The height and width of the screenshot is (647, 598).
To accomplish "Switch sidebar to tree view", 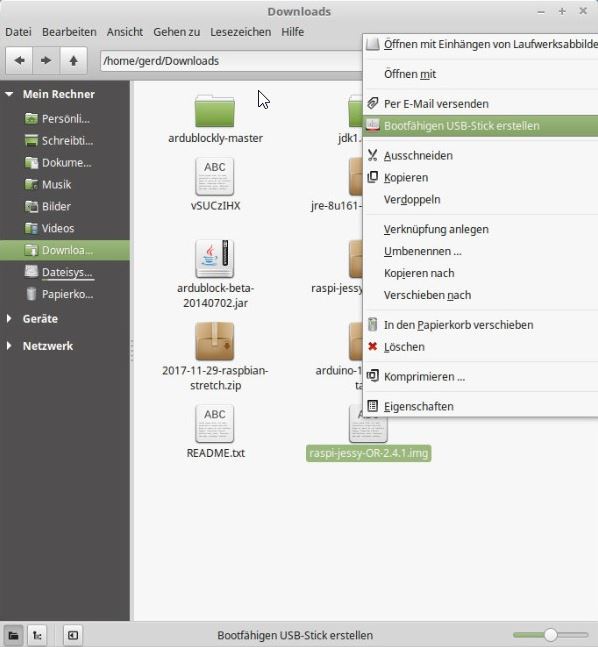I will pyautogui.click(x=37, y=635).
